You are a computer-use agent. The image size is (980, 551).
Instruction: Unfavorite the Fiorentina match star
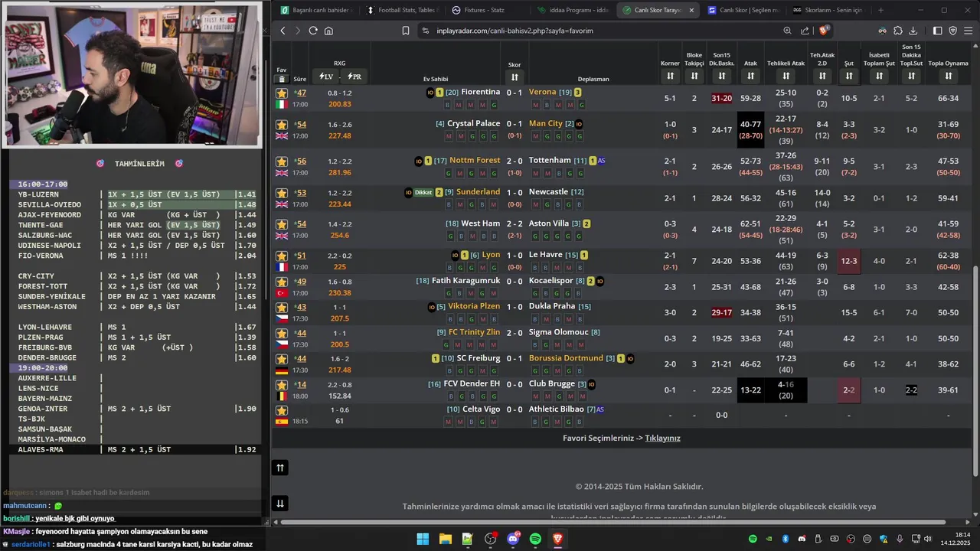[x=282, y=93]
